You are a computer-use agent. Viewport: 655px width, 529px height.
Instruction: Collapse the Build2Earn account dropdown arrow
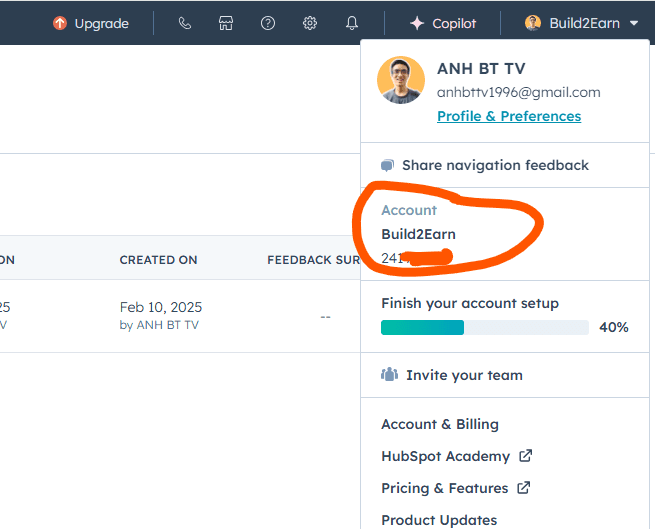[x=634, y=23]
